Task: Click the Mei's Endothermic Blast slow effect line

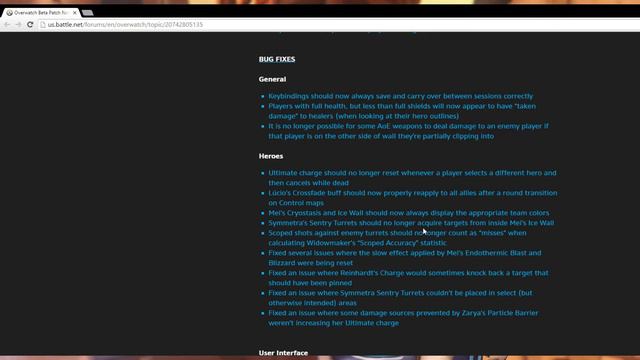Action: click(x=404, y=258)
